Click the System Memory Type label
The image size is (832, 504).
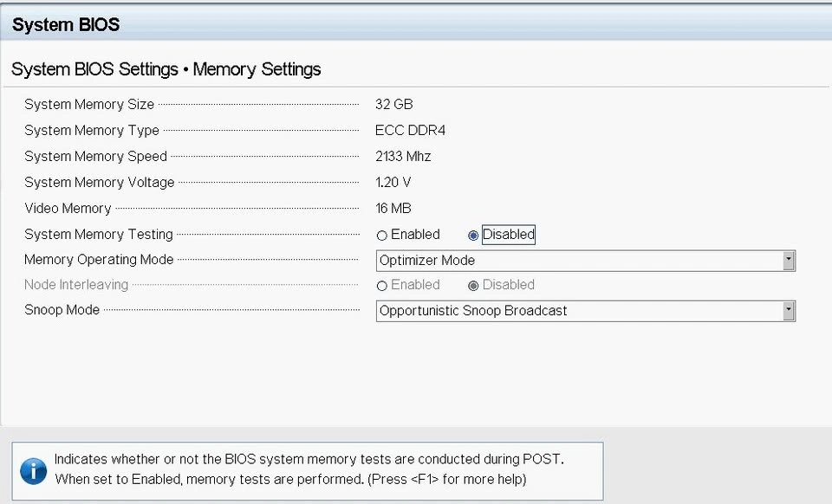[x=92, y=131]
